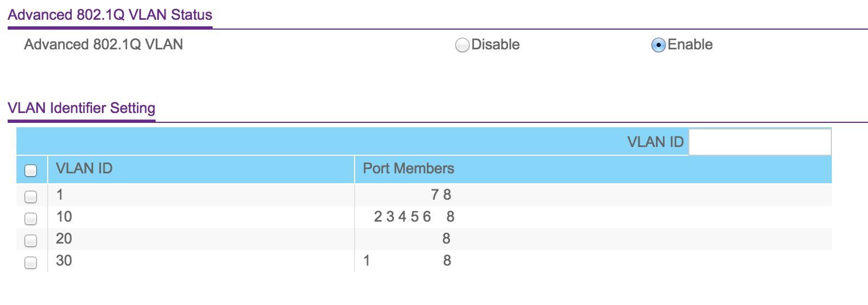Click the VLAN ID column header

(84, 168)
